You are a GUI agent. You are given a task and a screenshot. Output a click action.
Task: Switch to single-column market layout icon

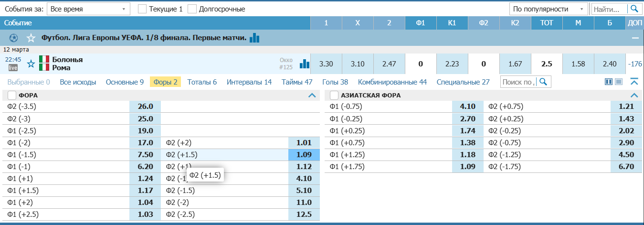click(x=619, y=82)
